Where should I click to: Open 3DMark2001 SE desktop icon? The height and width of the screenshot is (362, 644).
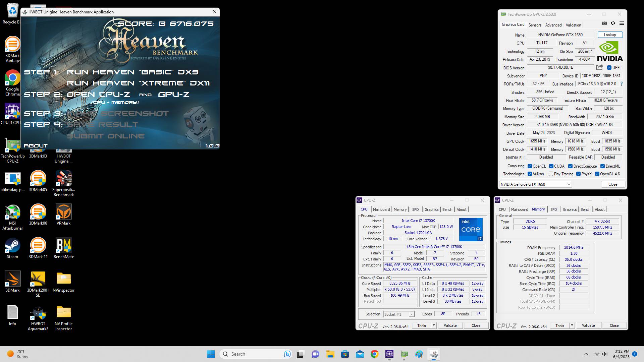(38, 284)
